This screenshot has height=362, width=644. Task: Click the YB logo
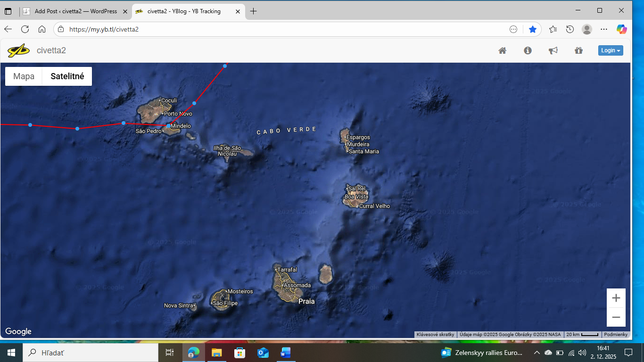click(18, 50)
